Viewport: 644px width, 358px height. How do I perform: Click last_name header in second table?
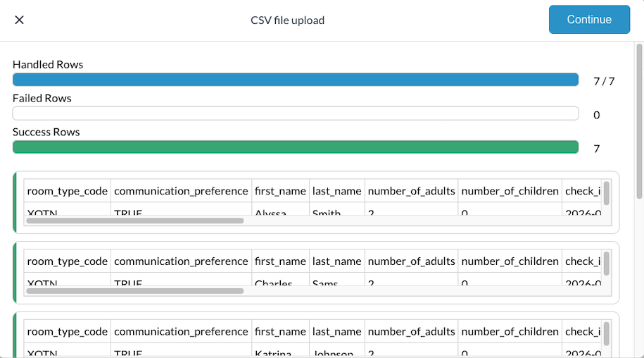(337, 261)
